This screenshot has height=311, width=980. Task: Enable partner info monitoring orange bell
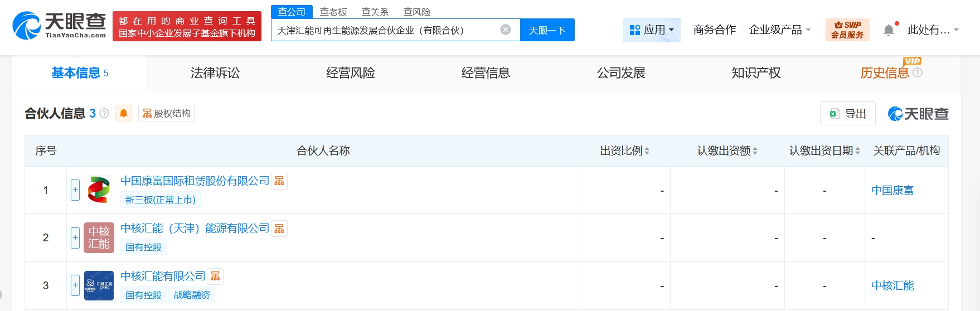124,113
